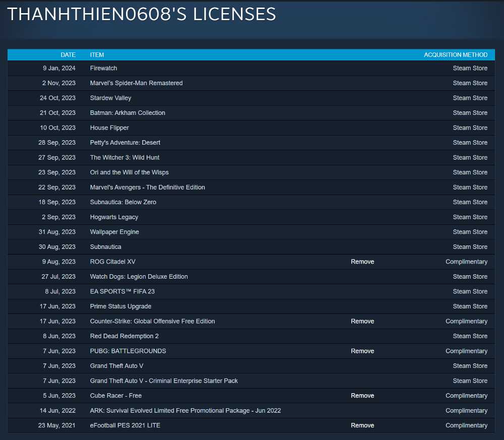Select the date 14 Jun, 2022

coord(57,410)
